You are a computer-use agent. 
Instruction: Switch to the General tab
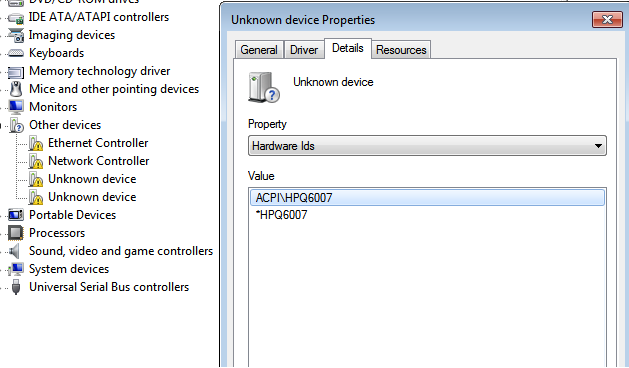(x=259, y=50)
